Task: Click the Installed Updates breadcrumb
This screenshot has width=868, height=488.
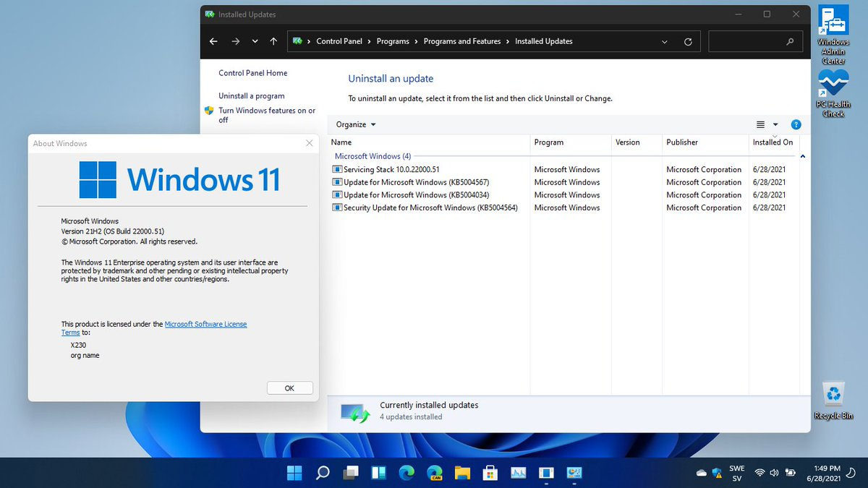Action: [544, 42]
